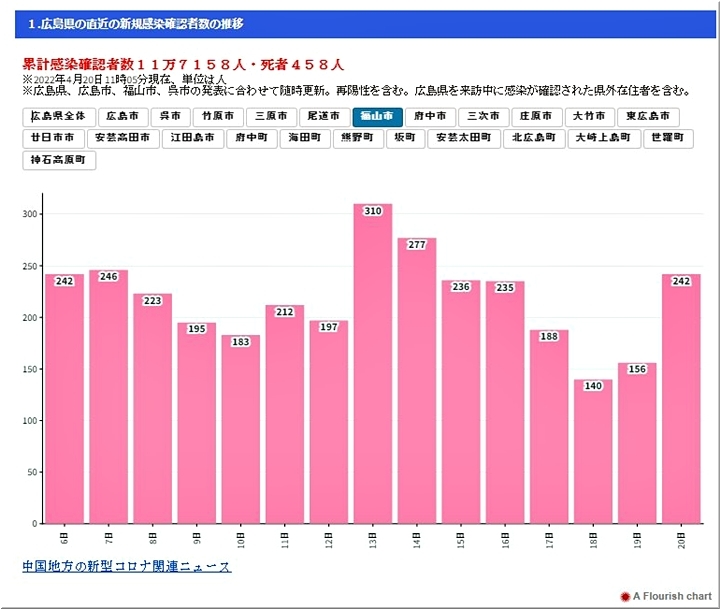
Task: Switch the chart to 呉市
Action: (x=170, y=117)
